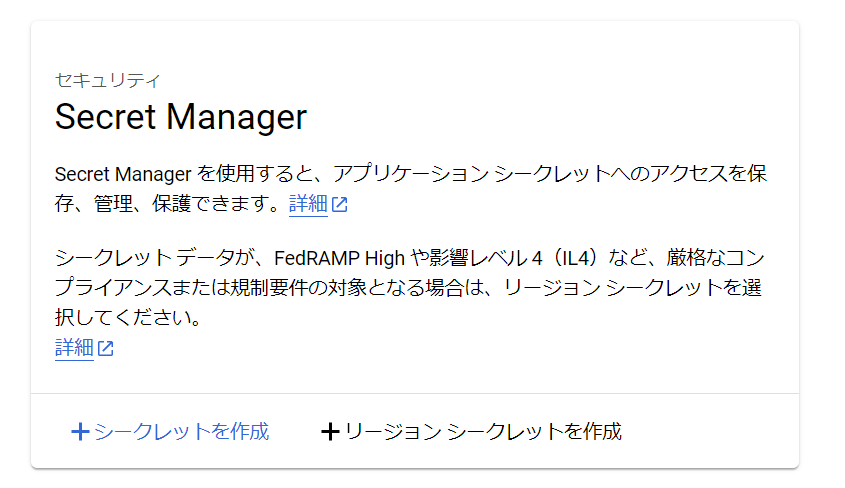This screenshot has height=488, width=845.
Task: Click the 択してください text line
Action: [x=128, y=318]
